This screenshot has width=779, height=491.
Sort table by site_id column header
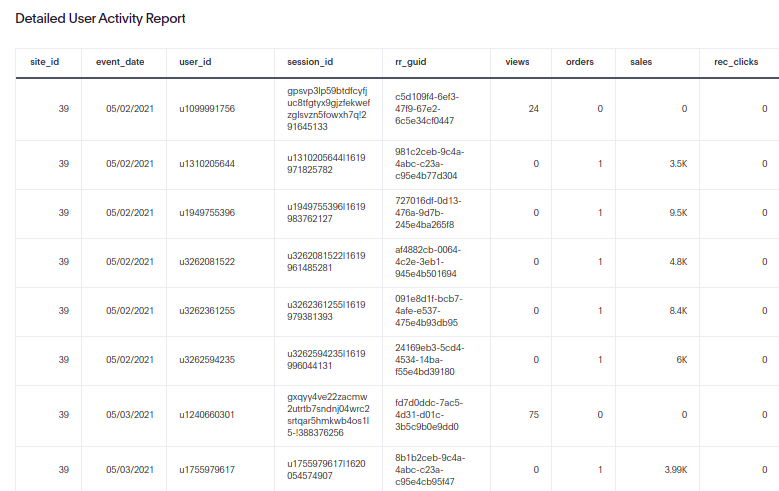coord(43,62)
